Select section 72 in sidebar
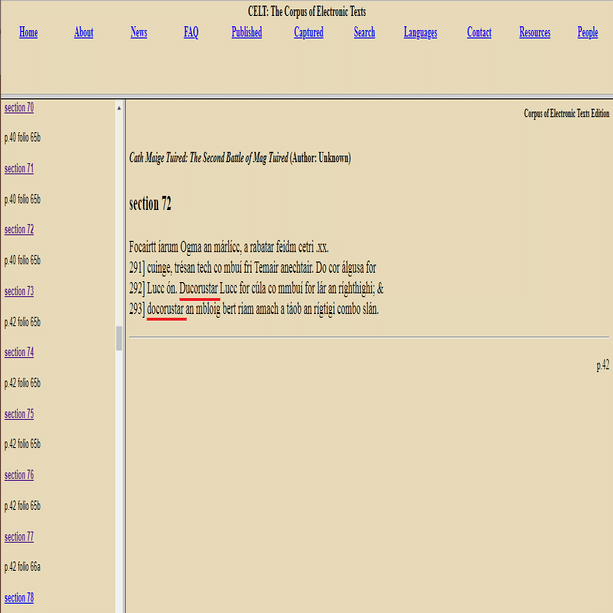 coord(19,229)
